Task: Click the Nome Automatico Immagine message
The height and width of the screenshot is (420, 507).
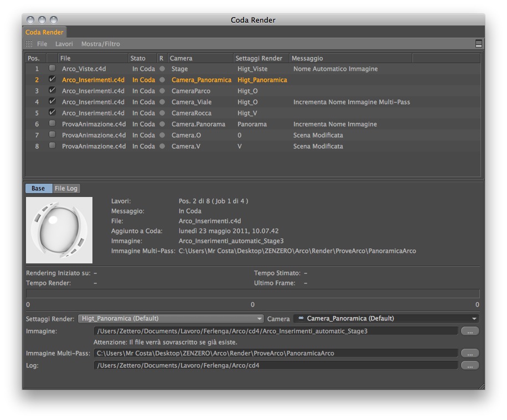Action: click(x=335, y=69)
